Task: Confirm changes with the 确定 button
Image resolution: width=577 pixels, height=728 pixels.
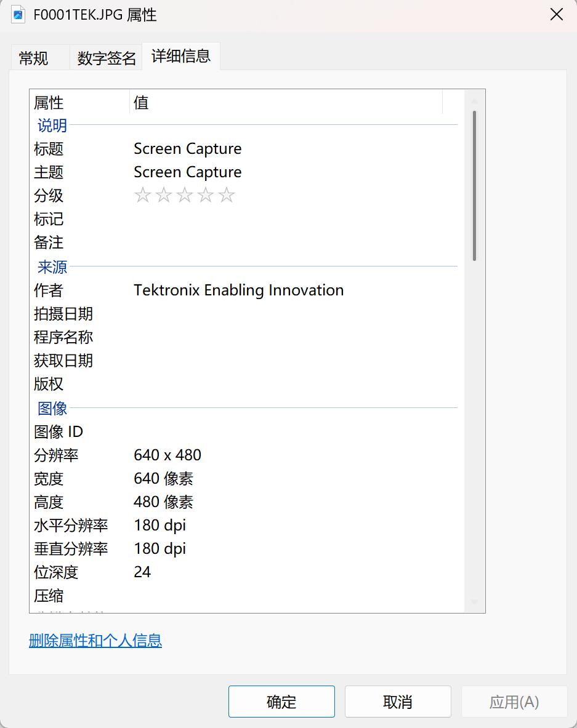Action: click(281, 702)
